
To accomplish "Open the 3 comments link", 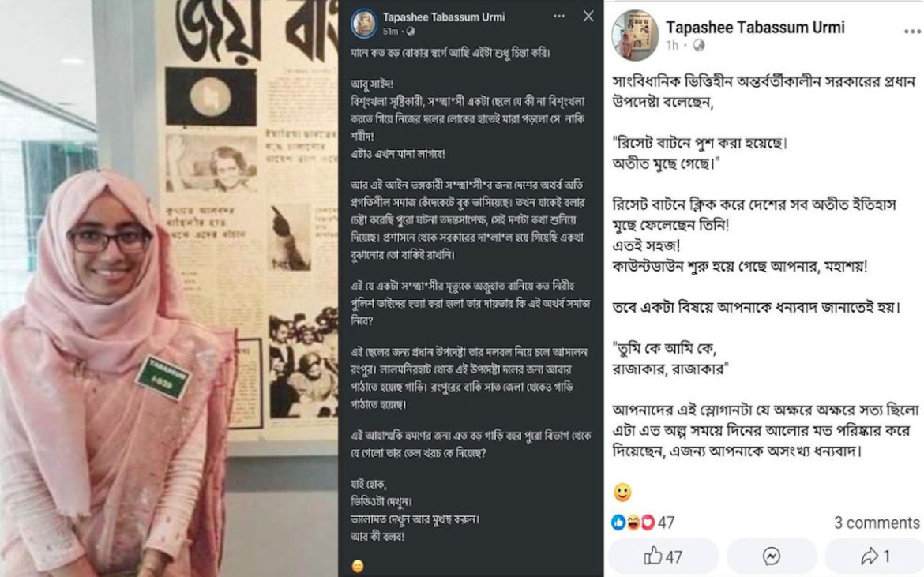I will coord(877,523).
